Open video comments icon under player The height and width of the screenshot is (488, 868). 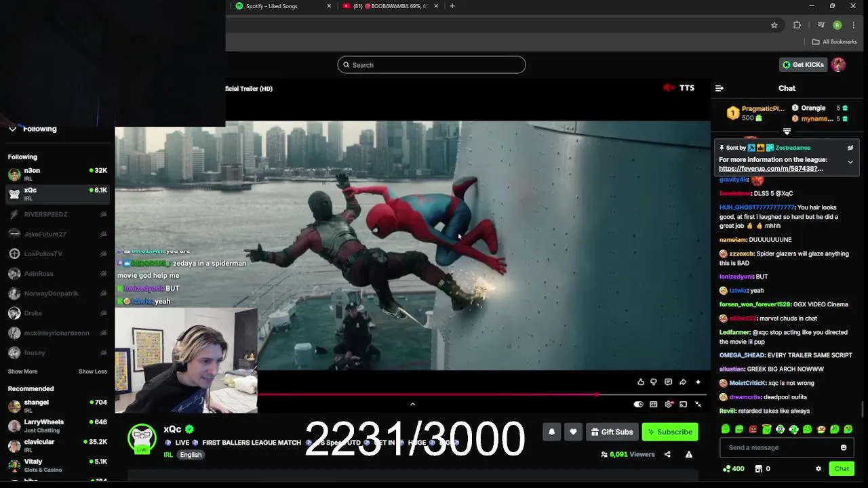click(668, 382)
